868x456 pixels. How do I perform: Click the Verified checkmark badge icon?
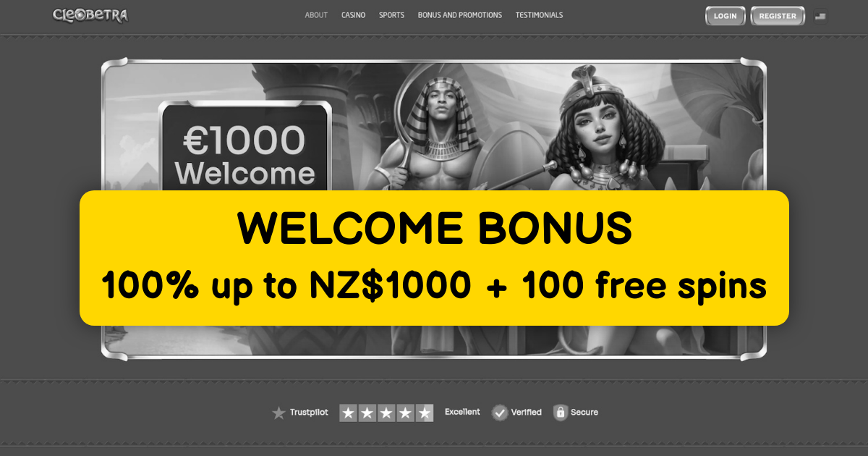coord(500,413)
